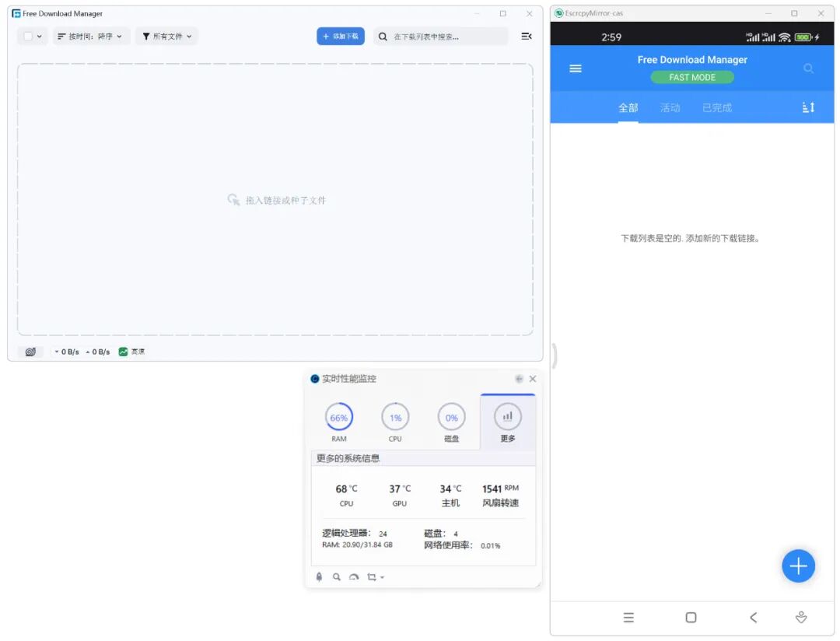840x641 pixels.
Task: Select the 更多 tab in performance monitor
Action: [x=508, y=422]
